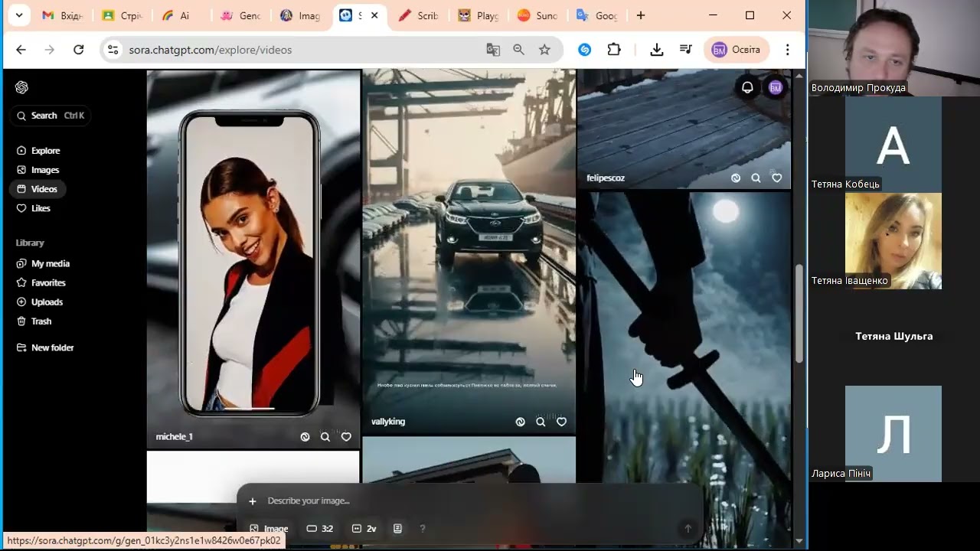
Task: Like the felipescoz video with heart icon
Action: (776, 178)
